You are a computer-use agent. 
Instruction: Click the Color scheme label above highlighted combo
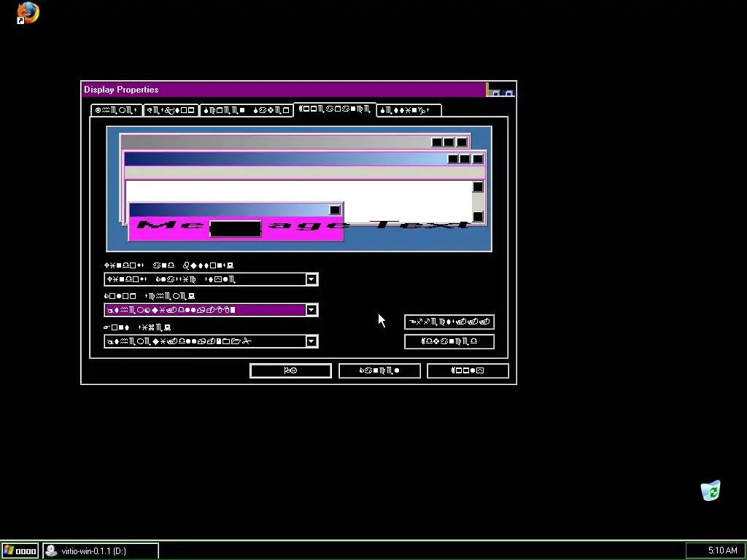click(149, 296)
